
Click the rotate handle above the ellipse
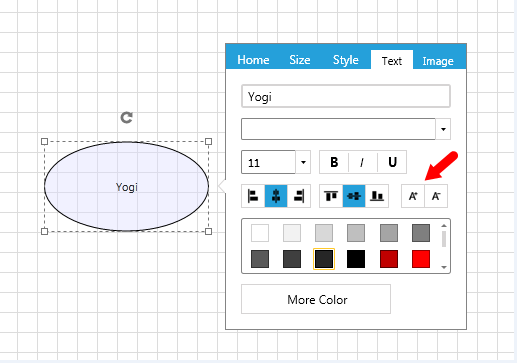coord(126,117)
